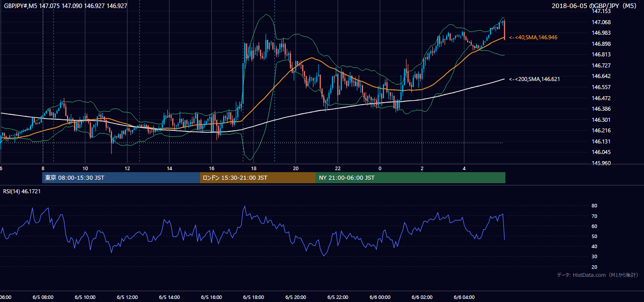The image size is (644, 302).
Task: Click the 6/5 08:00 date label
Action: click(43, 297)
